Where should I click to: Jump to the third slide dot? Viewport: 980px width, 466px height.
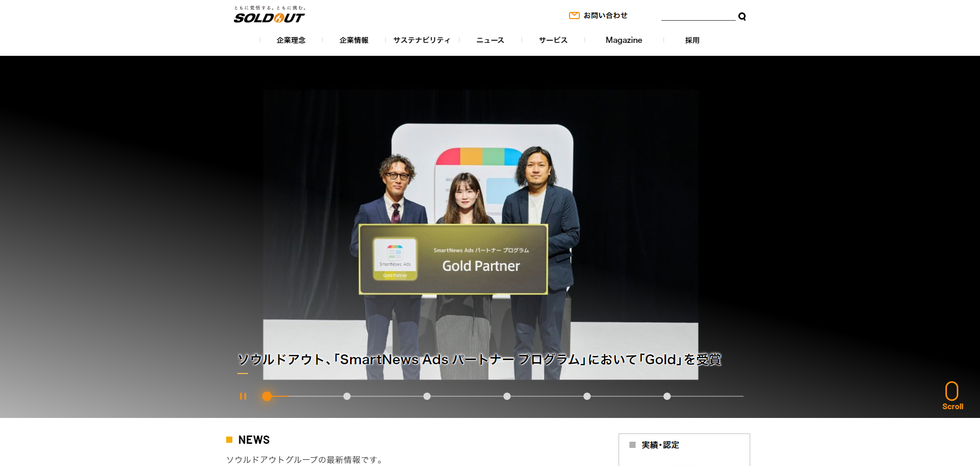[427, 396]
